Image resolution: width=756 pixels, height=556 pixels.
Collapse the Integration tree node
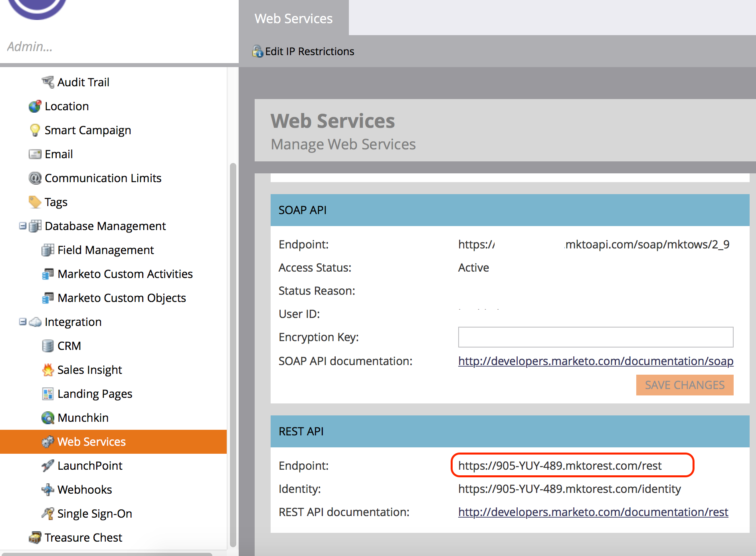coord(23,322)
